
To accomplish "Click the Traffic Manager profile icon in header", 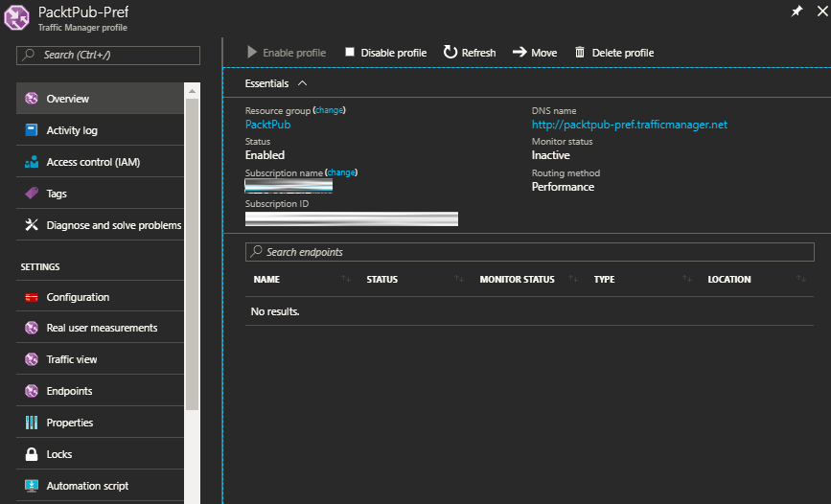I will tap(16, 17).
